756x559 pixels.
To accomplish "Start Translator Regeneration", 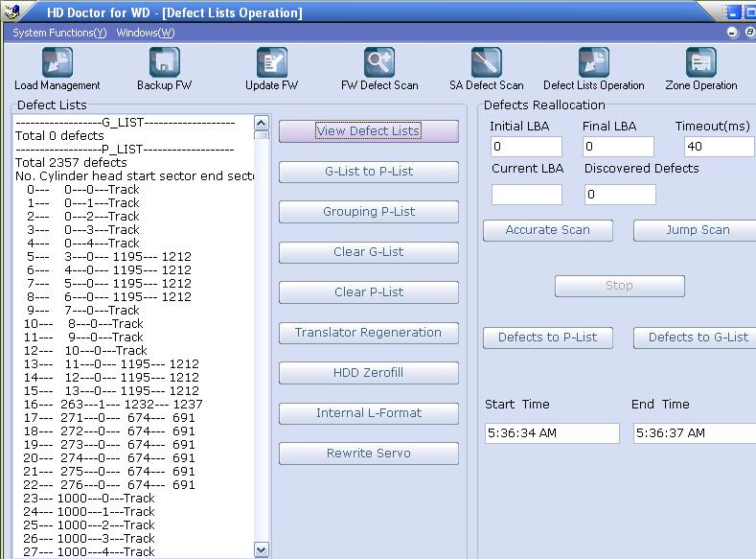I will pyautogui.click(x=369, y=333).
